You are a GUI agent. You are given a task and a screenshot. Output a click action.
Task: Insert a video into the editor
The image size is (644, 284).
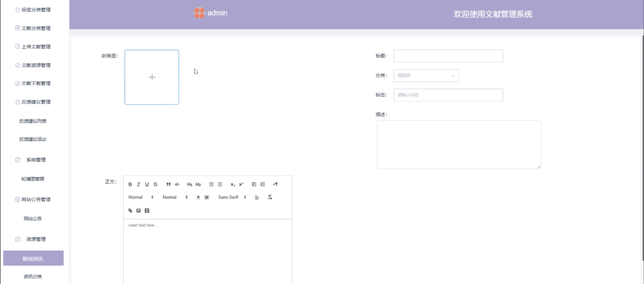[x=147, y=211]
